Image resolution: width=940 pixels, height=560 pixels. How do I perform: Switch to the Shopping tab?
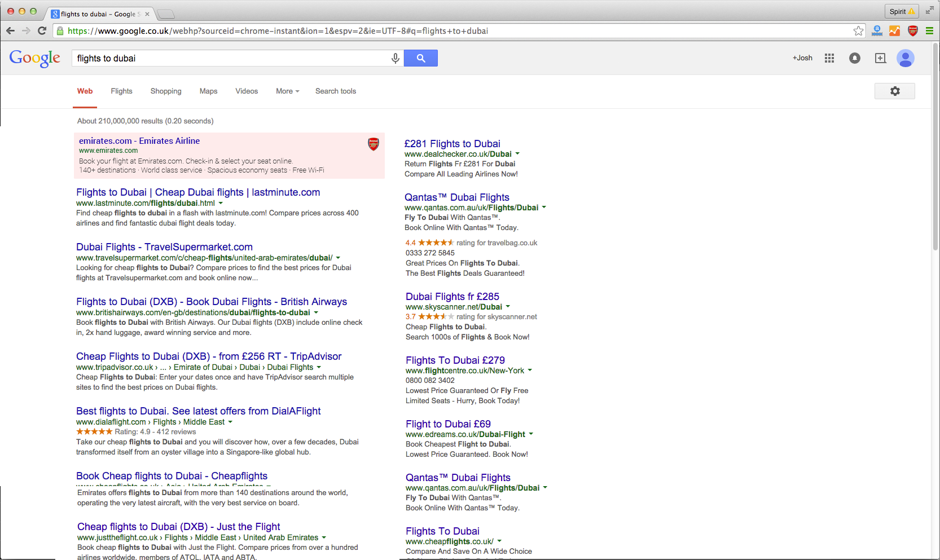pos(166,91)
